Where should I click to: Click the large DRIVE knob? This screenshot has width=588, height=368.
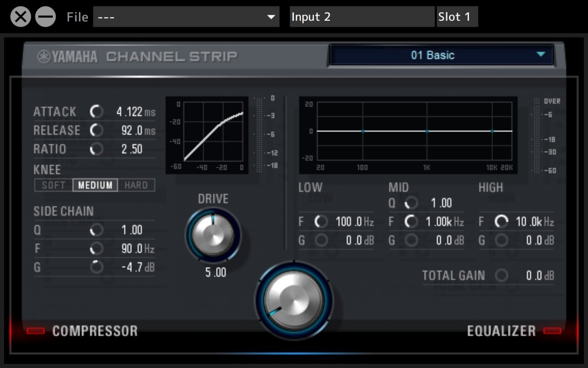tap(213, 235)
